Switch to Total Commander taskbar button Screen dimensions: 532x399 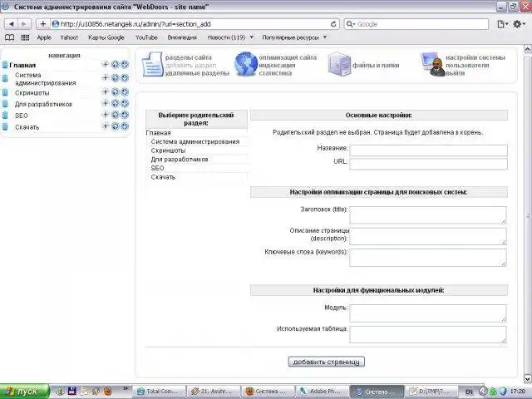coord(160,392)
